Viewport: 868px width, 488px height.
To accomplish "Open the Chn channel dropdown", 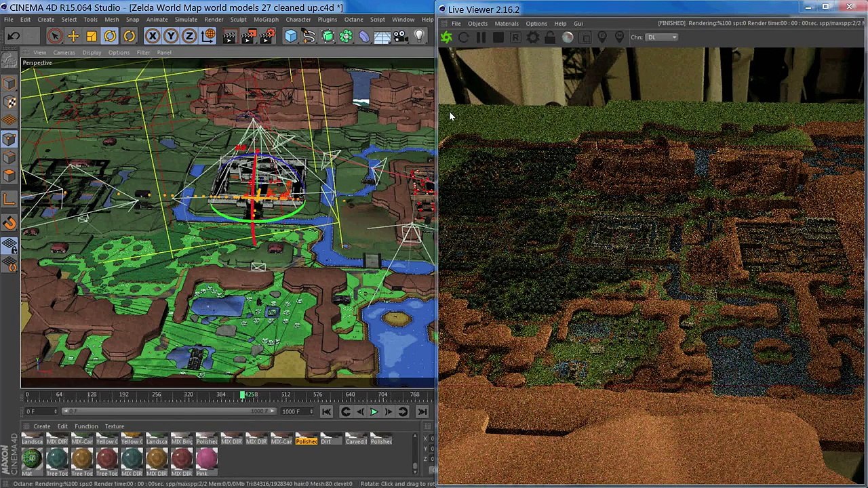I will pos(662,37).
